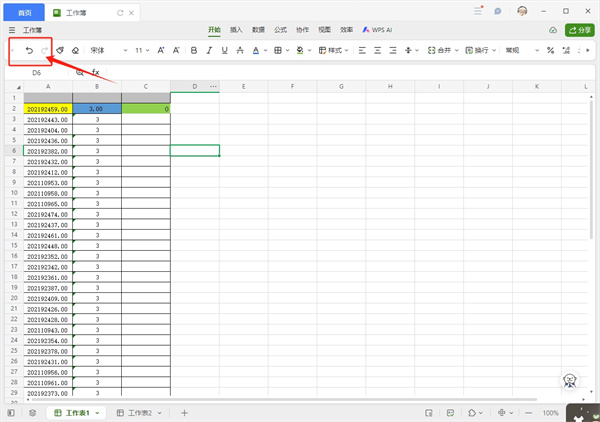The width and height of the screenshot is (600, 422).
Task: Click the vertical scrollbar thumb
Action: coord(591,168)
